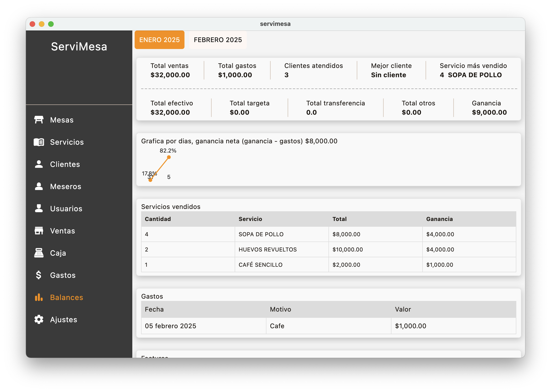The image size is (551, 392).
Task: Switch to the ENERO 2025 tab
Action: (159, 40)
